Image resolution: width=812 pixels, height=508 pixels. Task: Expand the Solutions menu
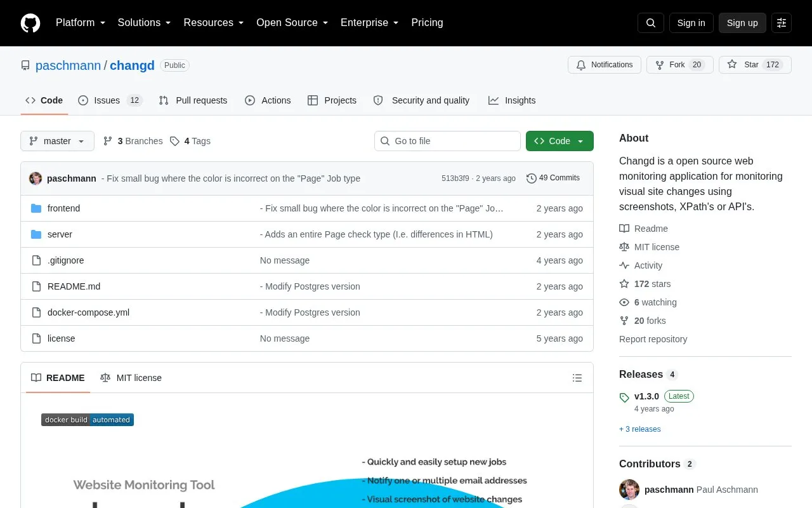point(145,23)
